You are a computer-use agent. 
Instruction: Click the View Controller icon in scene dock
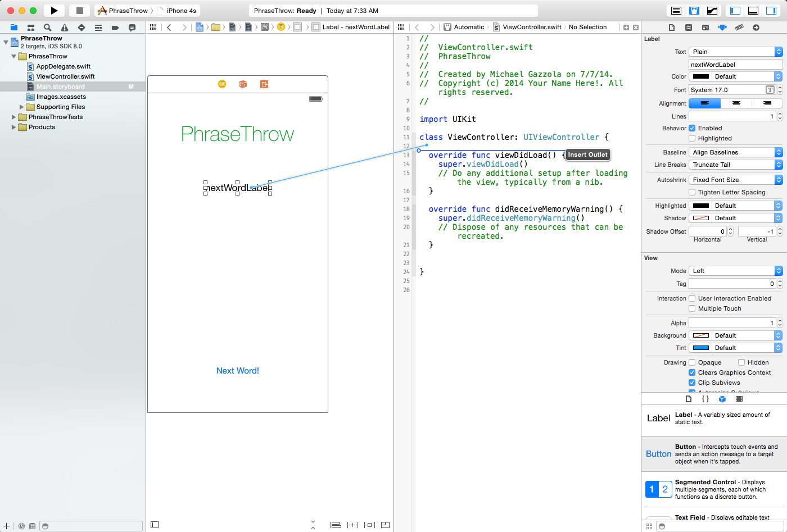click(222, 84)
